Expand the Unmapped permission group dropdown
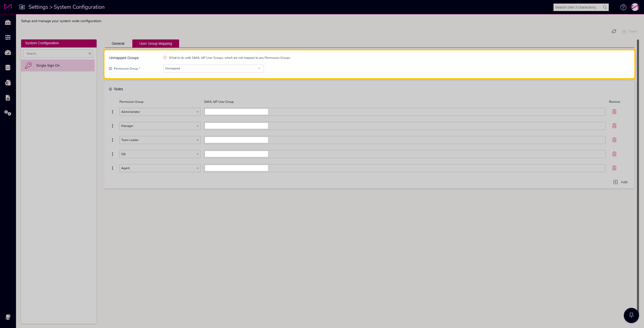 [213, 69]
